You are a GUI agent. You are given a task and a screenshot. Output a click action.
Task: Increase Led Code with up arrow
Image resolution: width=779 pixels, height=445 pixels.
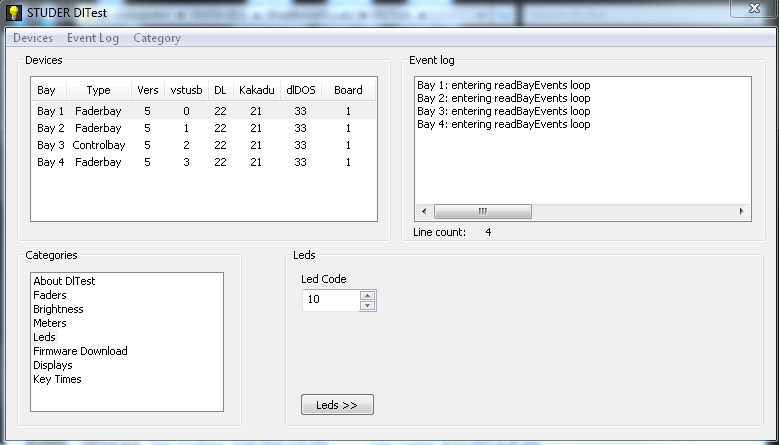[x=367, y=295]
